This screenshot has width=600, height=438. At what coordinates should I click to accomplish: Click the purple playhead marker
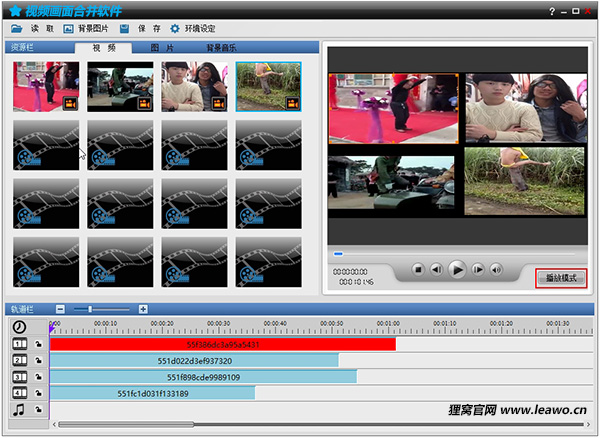(51, 329)
